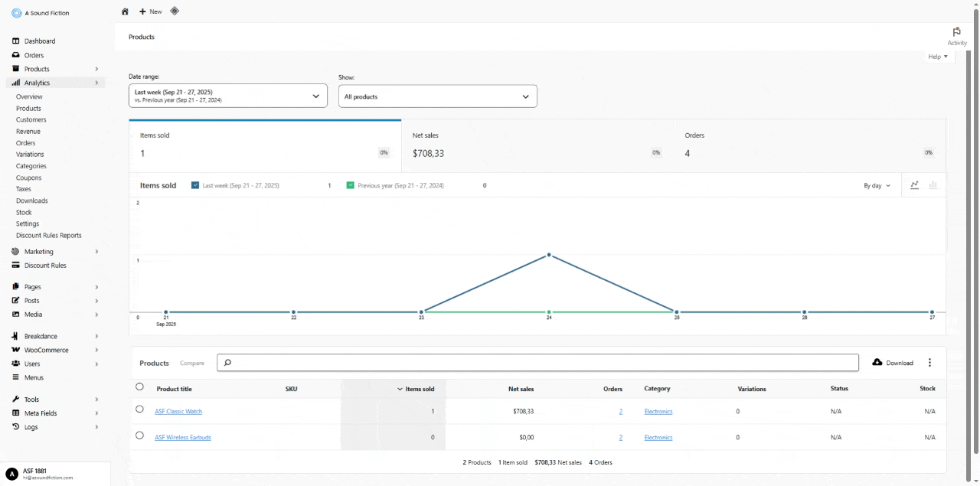Toggle the Previous year comparison series
Image resolution: width=980 pixels, height=486 pixels.
[351, 184]
